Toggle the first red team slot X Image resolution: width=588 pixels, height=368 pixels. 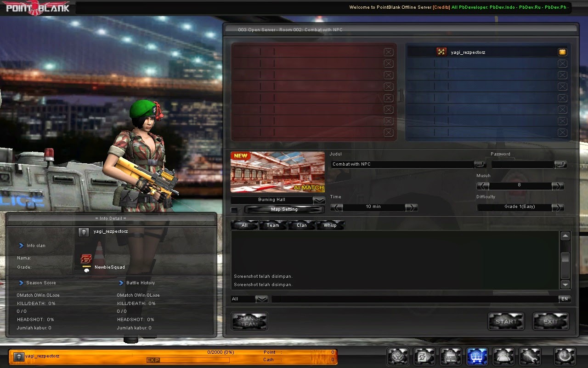pos(389,52)
